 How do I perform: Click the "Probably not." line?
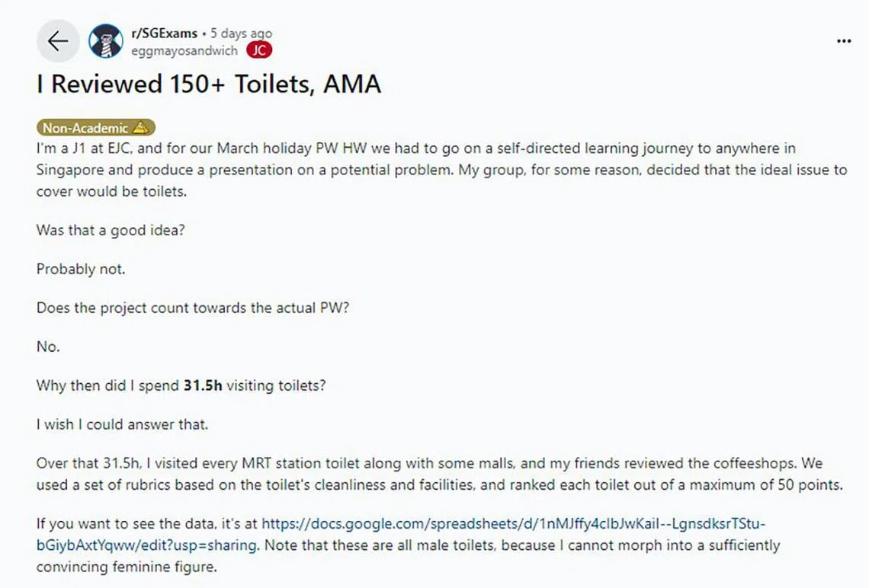(x=81, y=269)
